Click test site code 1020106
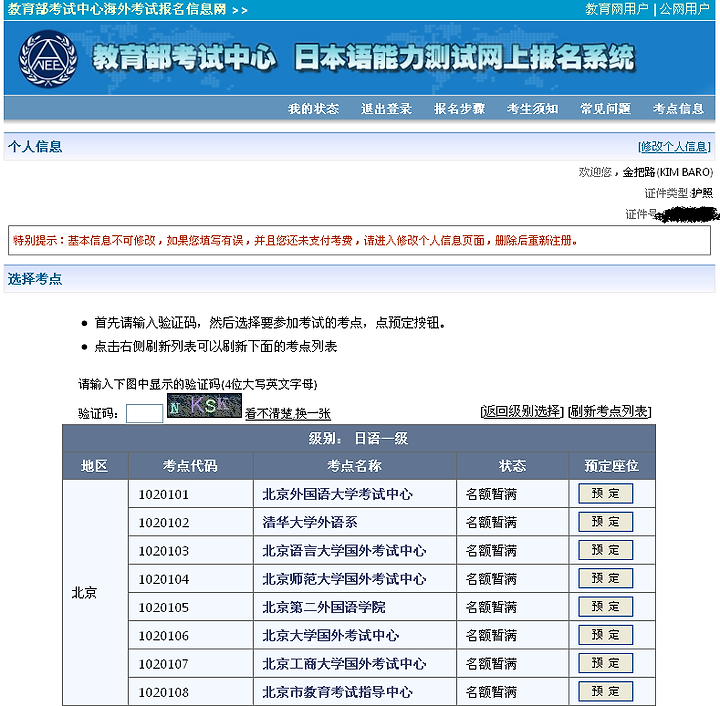Image resolution: width=720 pixels, height=706 pixels. (x=163, y=636)
